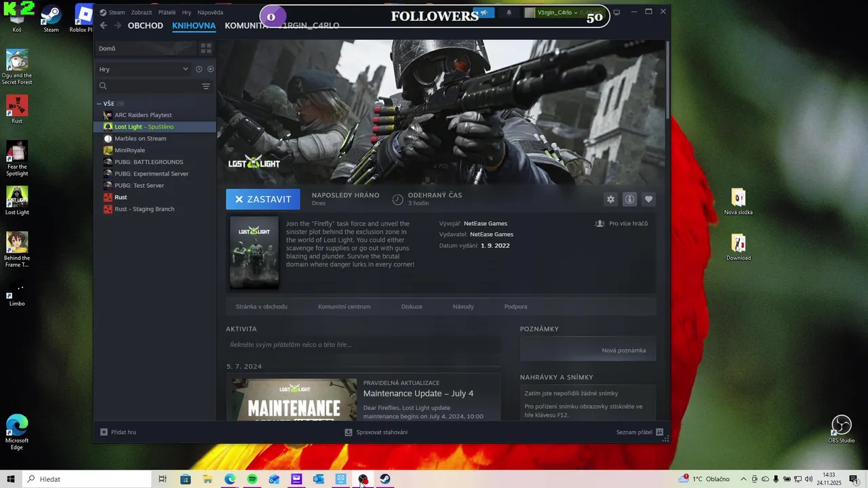Show hidden tray icons chevron
This screenshot has height=488, width=868.
743,479
